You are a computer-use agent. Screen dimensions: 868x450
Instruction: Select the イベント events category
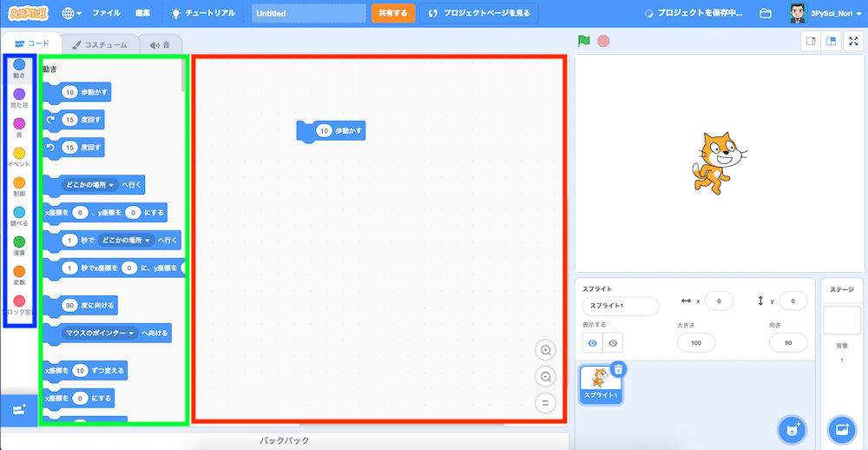(x=19, y=157)
